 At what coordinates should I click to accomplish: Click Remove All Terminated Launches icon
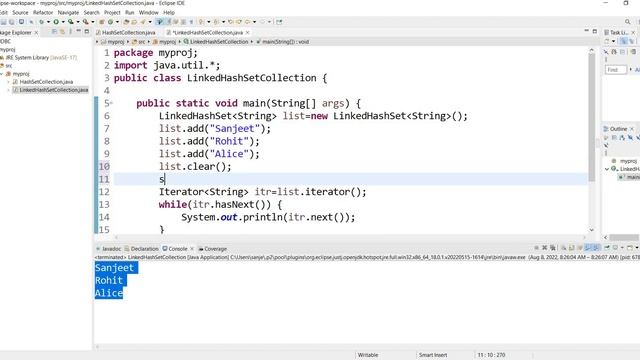point(553,248)
